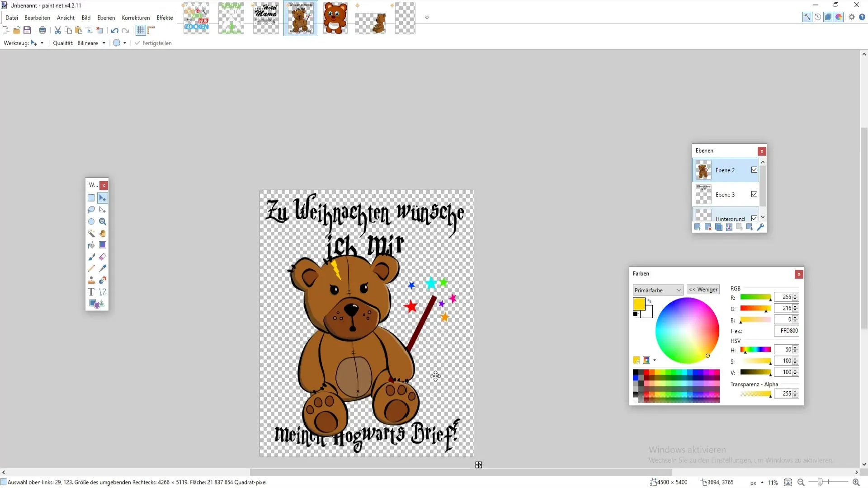The height and width of the screenshot is (488, 868).
Task: Click the Fertigstellen button
Action: [153, 43]
